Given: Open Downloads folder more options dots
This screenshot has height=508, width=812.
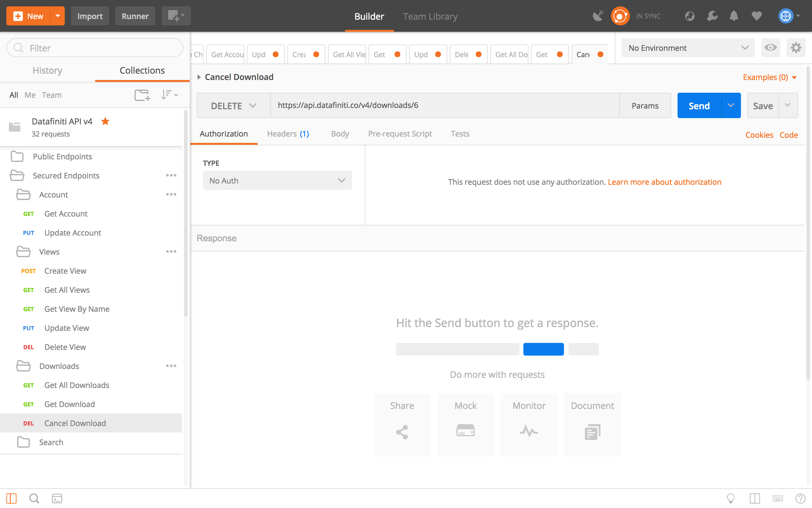Looking at the screenshot, I should click(x=171, y=366).
